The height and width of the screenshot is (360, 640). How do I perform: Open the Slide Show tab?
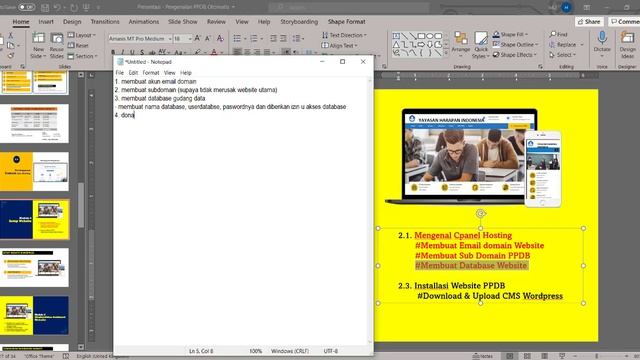[182, 22]
